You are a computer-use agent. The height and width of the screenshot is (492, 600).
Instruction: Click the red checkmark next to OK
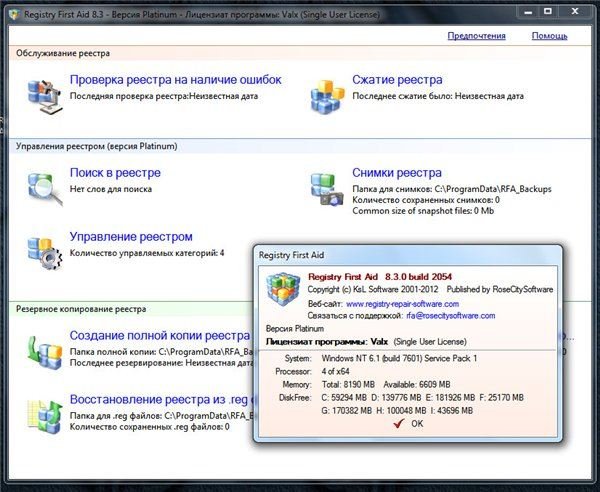(x=399, y=423)
